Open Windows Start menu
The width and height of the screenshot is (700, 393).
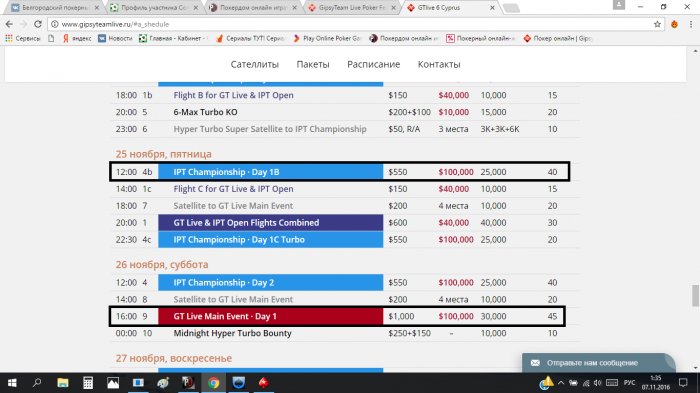click(x=12, y=383)
